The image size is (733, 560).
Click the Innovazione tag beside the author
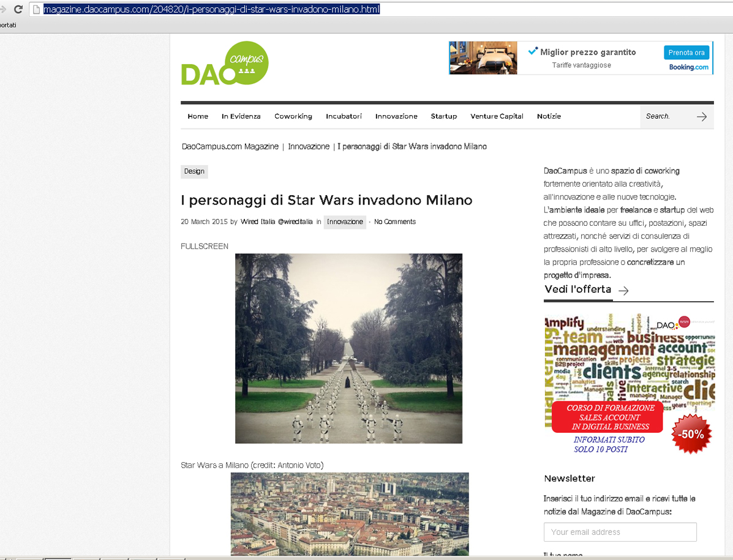point(345,222)
